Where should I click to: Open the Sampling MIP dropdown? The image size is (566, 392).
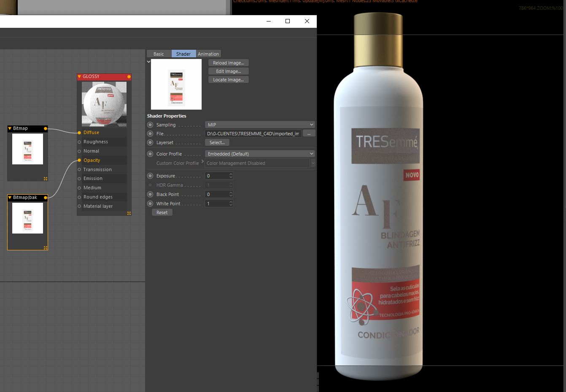(x=260, y=125)
